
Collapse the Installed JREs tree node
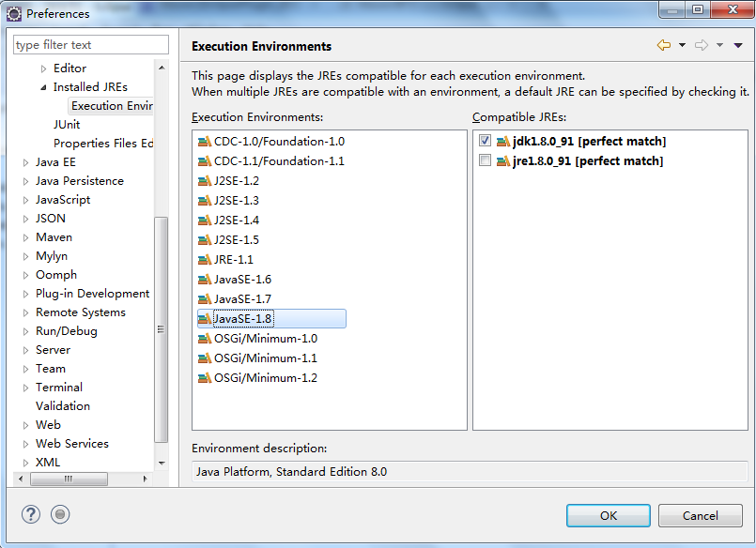tap(43, 87)
